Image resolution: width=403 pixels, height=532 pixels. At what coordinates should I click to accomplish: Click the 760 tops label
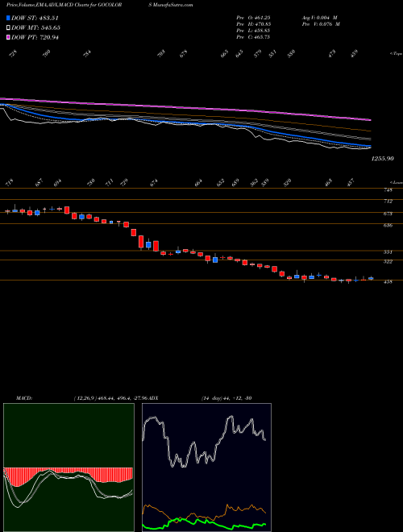47,54
